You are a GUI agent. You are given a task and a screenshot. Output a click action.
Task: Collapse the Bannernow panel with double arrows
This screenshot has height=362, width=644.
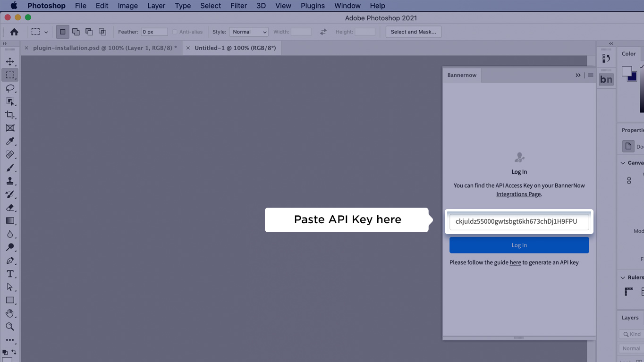coord(578,75)
